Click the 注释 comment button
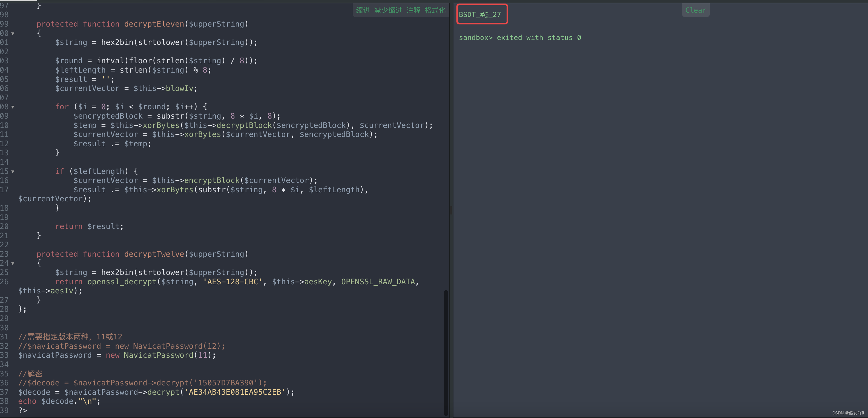The image size is (868, 418). pyautogui.click(x=413, y=10)
